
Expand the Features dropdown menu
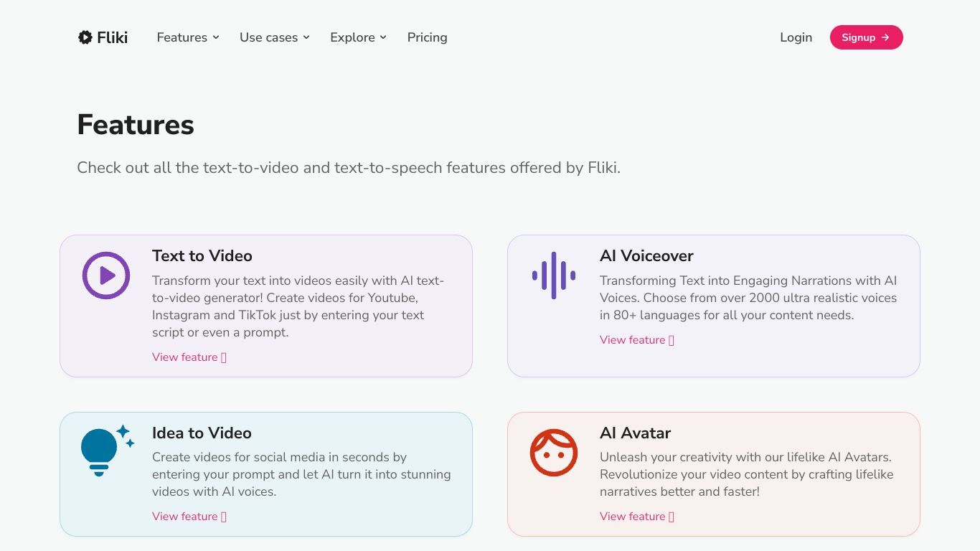[x=188, y=37]
